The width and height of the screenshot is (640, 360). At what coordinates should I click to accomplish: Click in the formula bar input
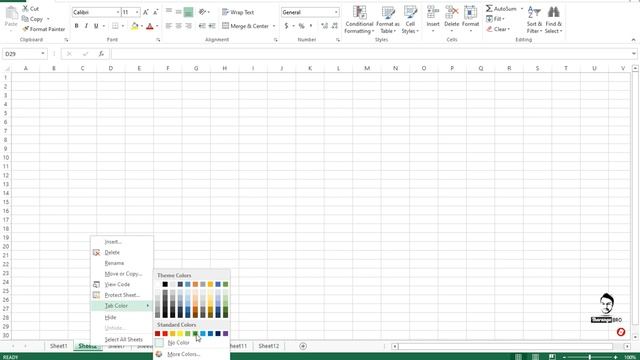point(371,54)
